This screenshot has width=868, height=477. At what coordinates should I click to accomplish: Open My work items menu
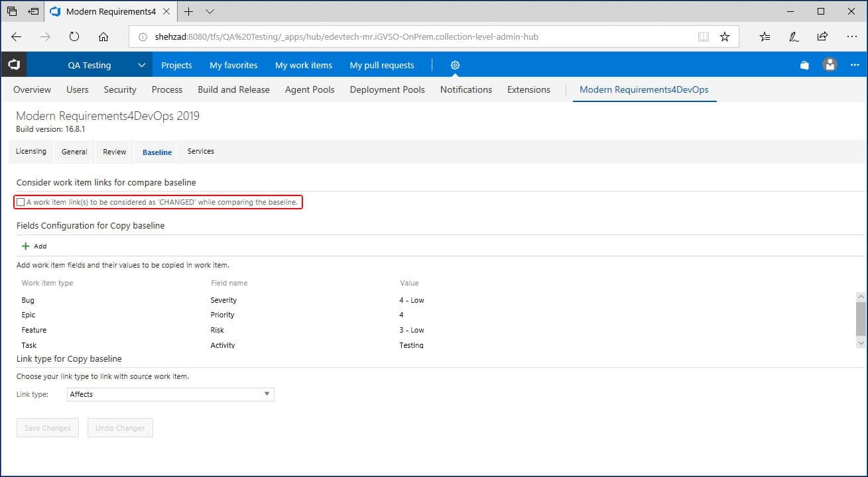pos(304,65)
